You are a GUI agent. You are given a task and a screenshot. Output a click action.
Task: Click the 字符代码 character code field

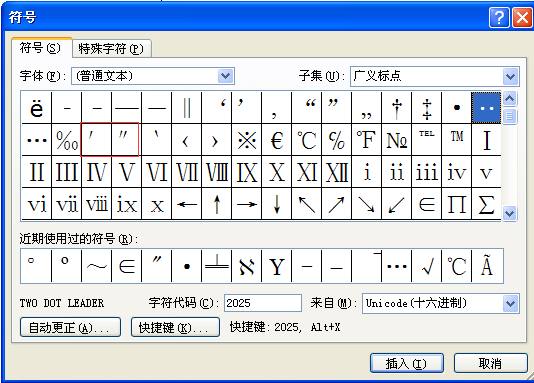[x=263, y=303]
